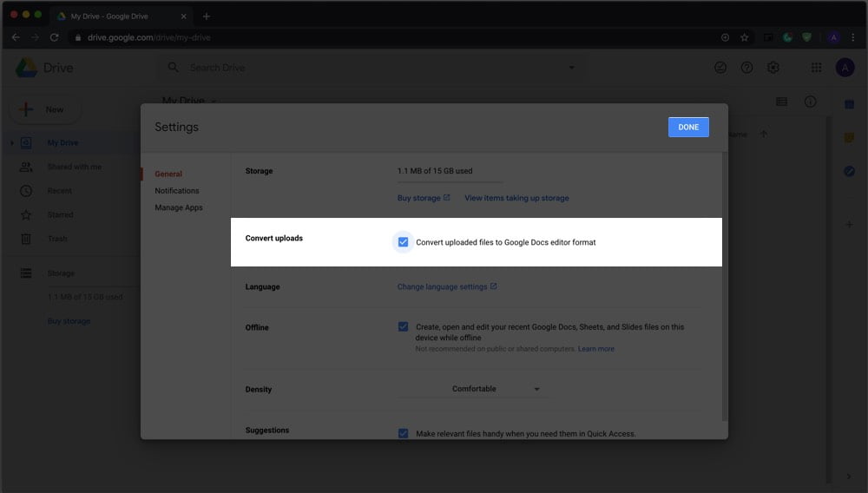Image resolution: width=868 pixels, height=493 pixels.
Task: Click the get add-ons plus icon
Action: 849,225
